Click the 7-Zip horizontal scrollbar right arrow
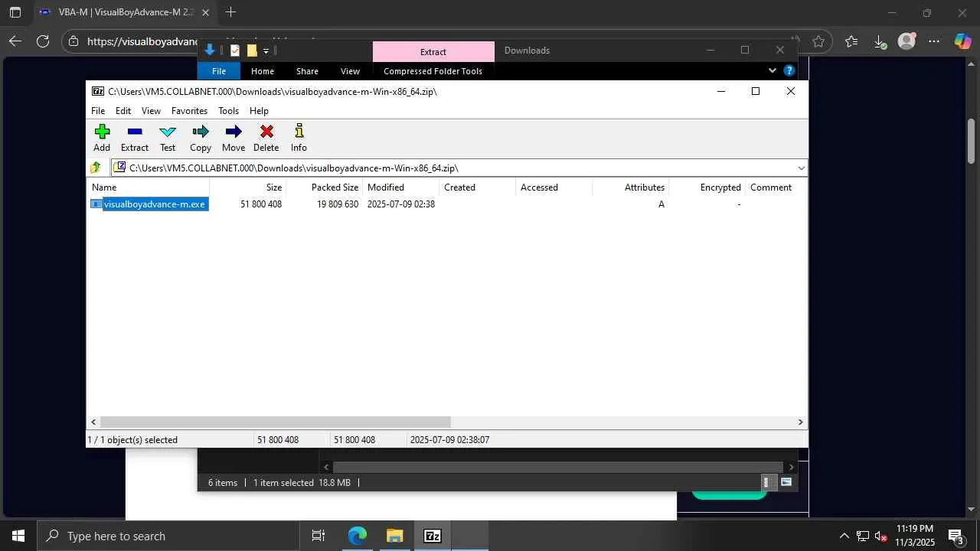Viewport: 980px width, 551px height. 801,422
